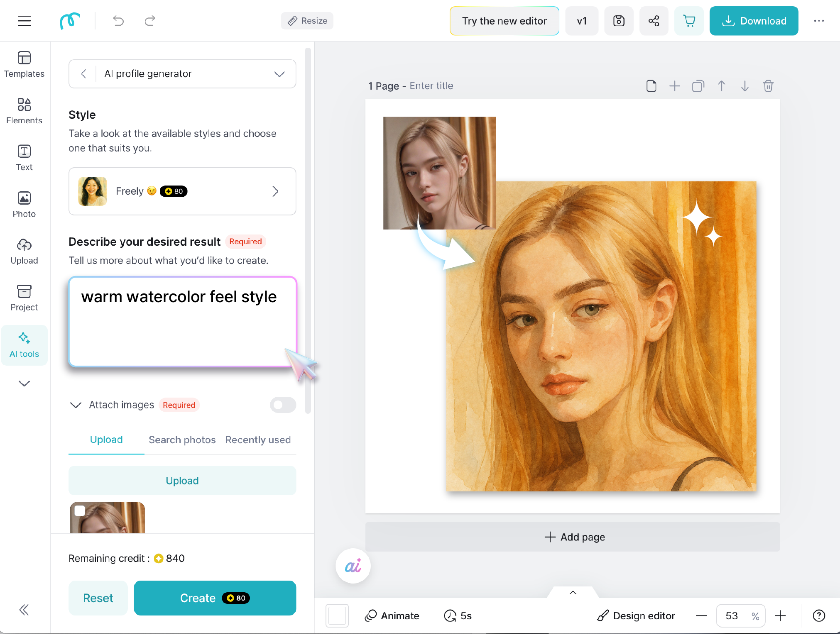
Task: Expand more sidebar items with chevron
Action: point(24,383)
